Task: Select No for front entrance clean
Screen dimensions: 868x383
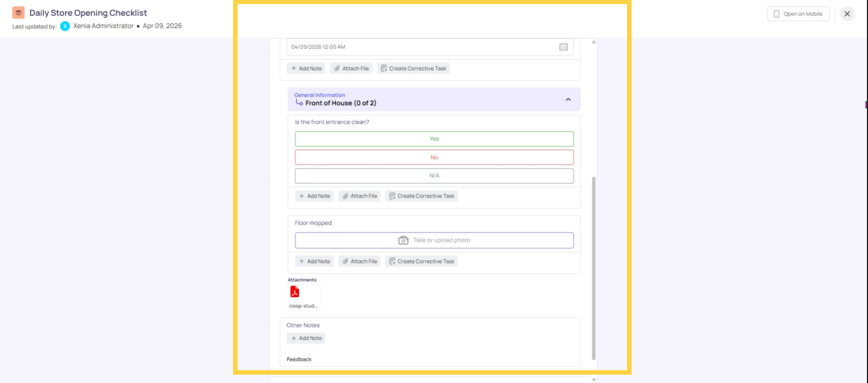Action: tap(434, 158)
